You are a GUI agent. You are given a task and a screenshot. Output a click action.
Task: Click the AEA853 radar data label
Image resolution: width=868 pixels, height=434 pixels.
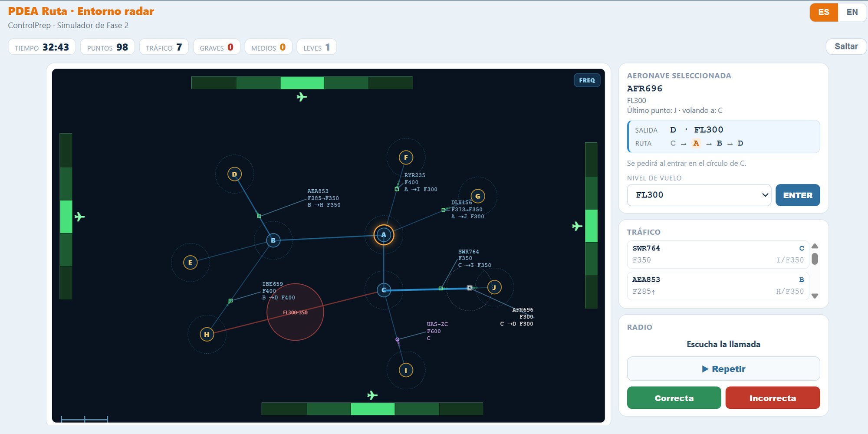[x=324, y=198]
